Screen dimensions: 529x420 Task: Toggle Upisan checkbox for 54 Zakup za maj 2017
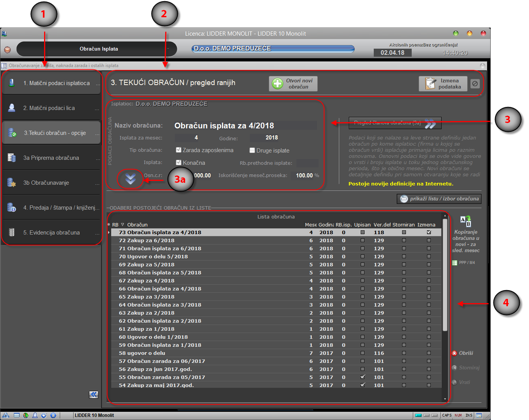tap(363, 385)
